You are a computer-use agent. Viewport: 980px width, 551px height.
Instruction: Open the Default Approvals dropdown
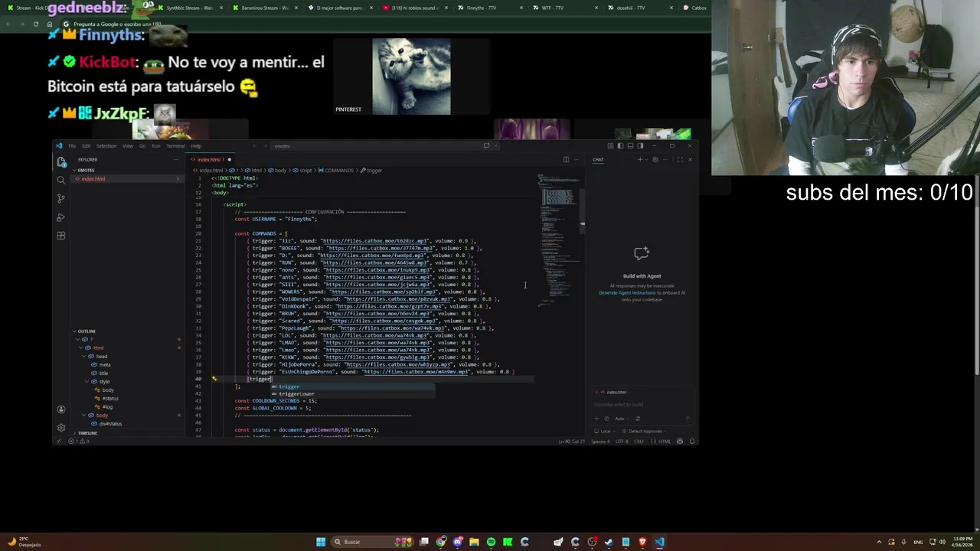[x=644, y=431]
